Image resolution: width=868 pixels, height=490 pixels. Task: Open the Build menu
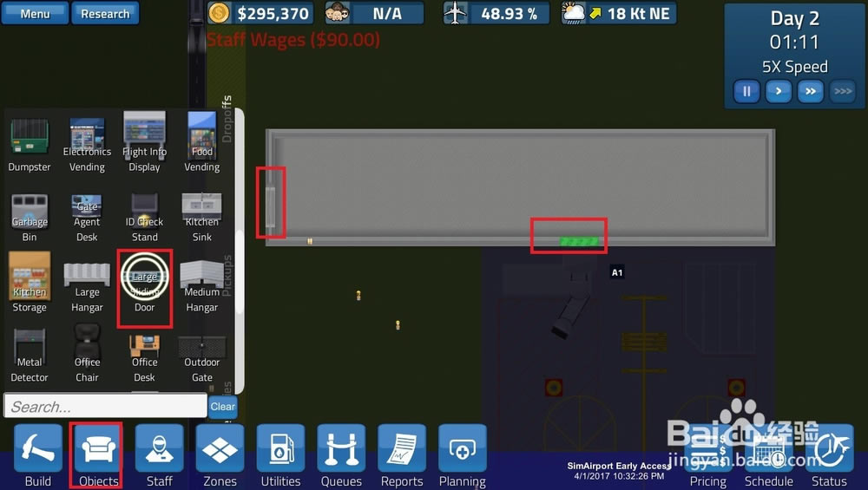[x=38, y=455]
